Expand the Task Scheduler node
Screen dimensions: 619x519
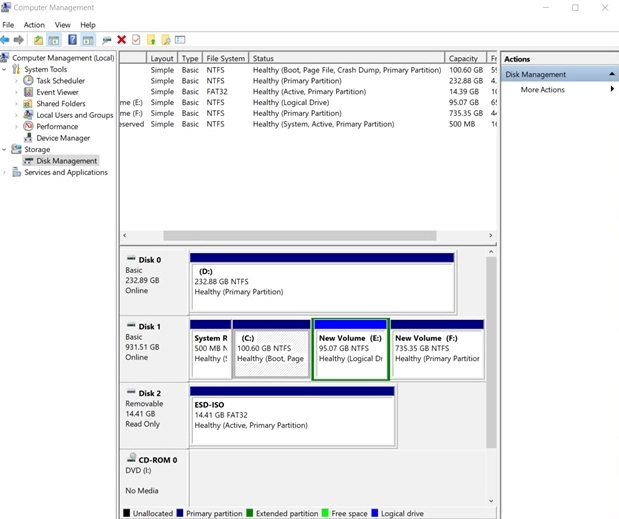pyautogui.click(x=16, y=81)
